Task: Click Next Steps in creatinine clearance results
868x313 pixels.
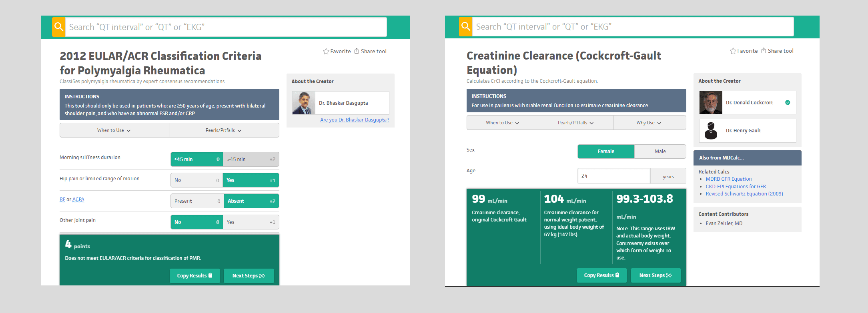Action: click(x=655, y=275)
